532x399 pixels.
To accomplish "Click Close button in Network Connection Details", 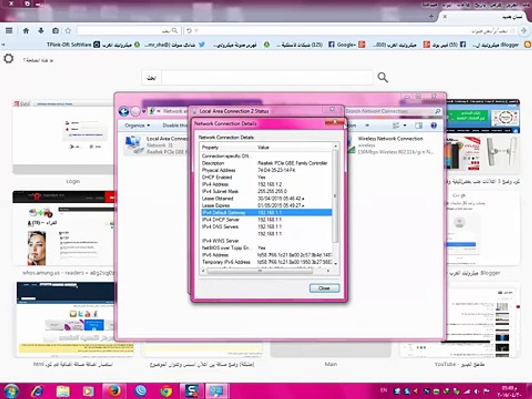I will pos(324,288).
